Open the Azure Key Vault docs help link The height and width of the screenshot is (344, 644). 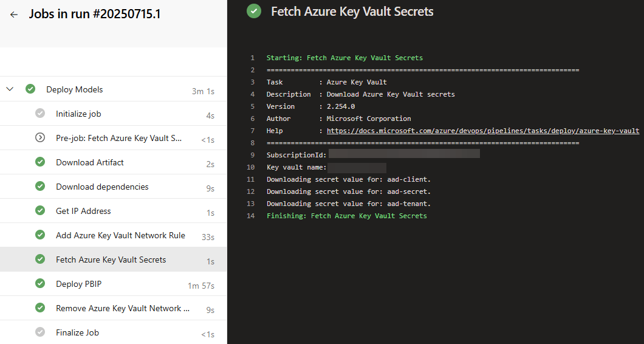click(x=482, y=131)
